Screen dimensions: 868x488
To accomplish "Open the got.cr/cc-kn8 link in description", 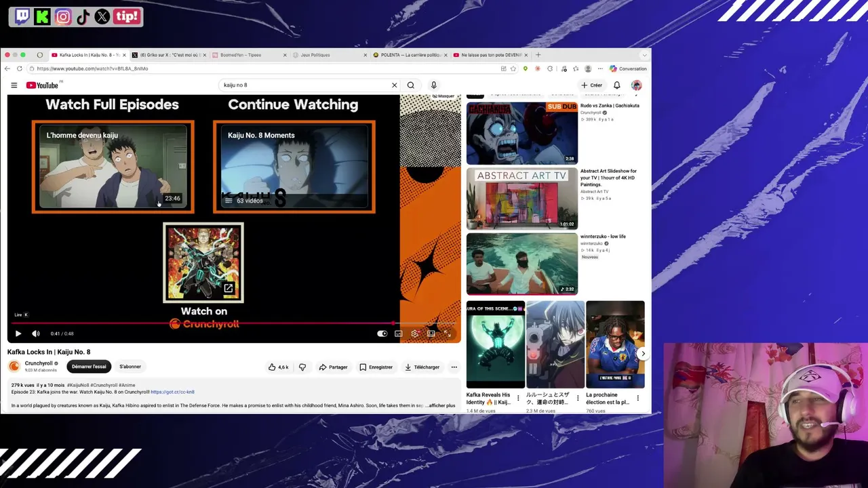I will [172, 392].
